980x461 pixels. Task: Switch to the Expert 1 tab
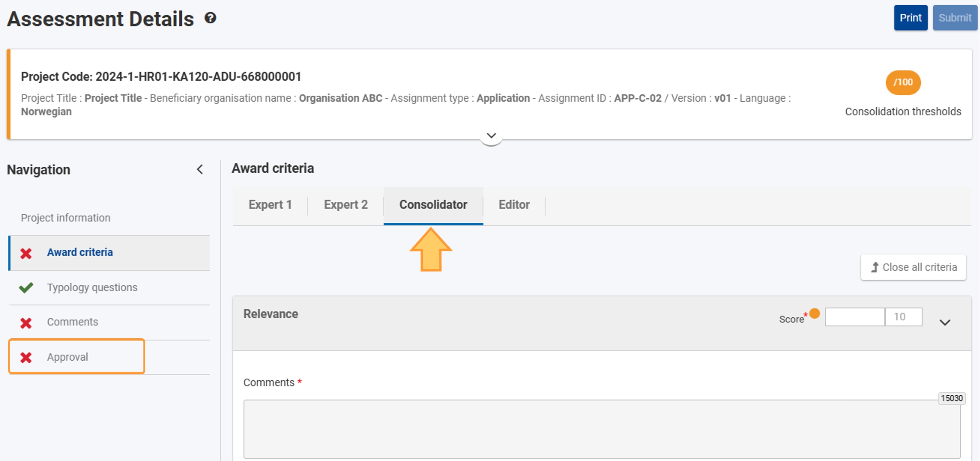pyautogui.click(x=270, y=205)
